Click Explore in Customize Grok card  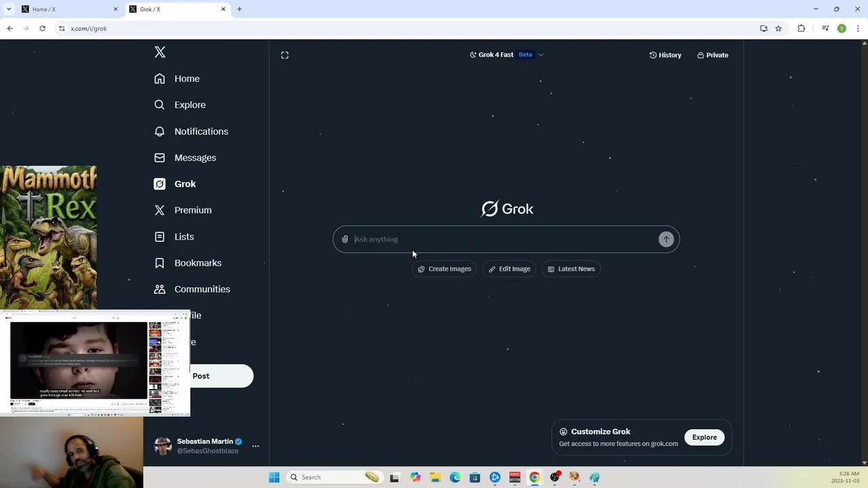coord(705,437)
